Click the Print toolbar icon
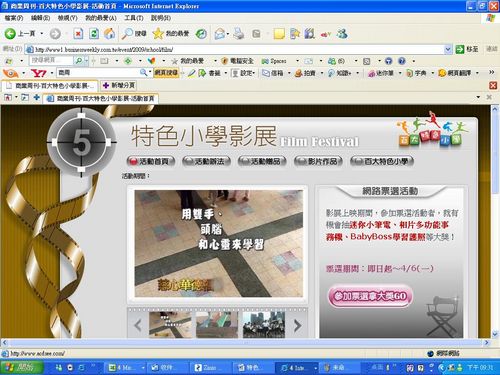 pos(238,34)
